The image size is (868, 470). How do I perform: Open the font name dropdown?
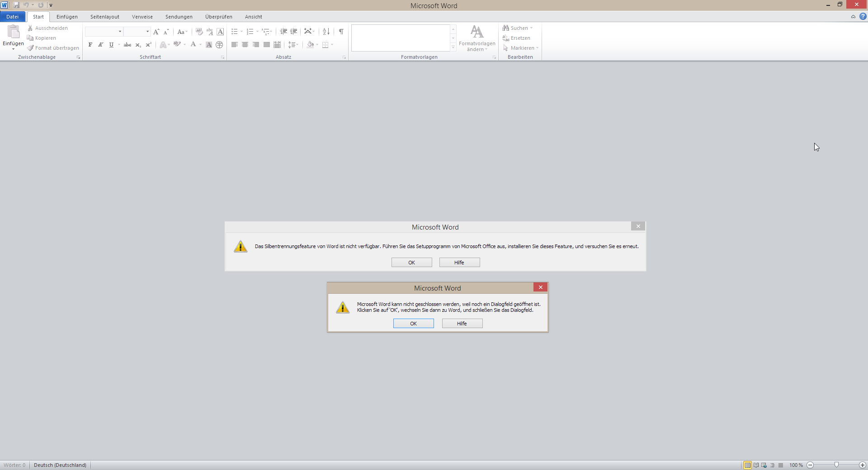[x=120, y=32]
